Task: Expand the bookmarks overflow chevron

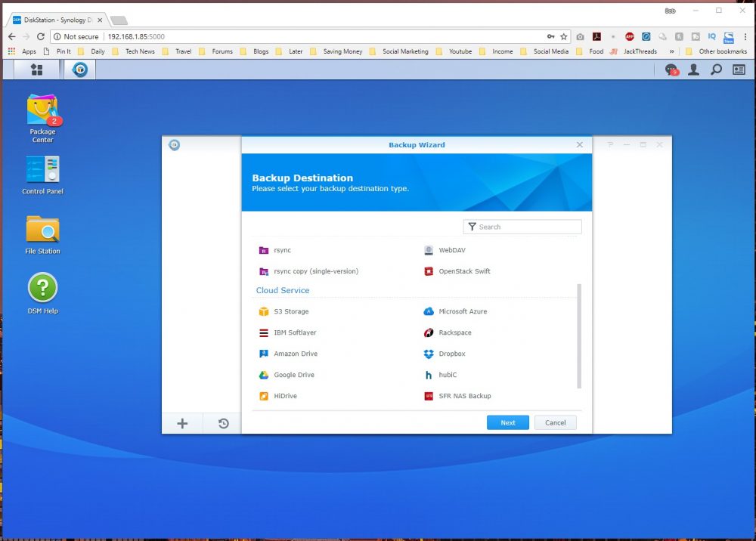Action: click(671, 51)
